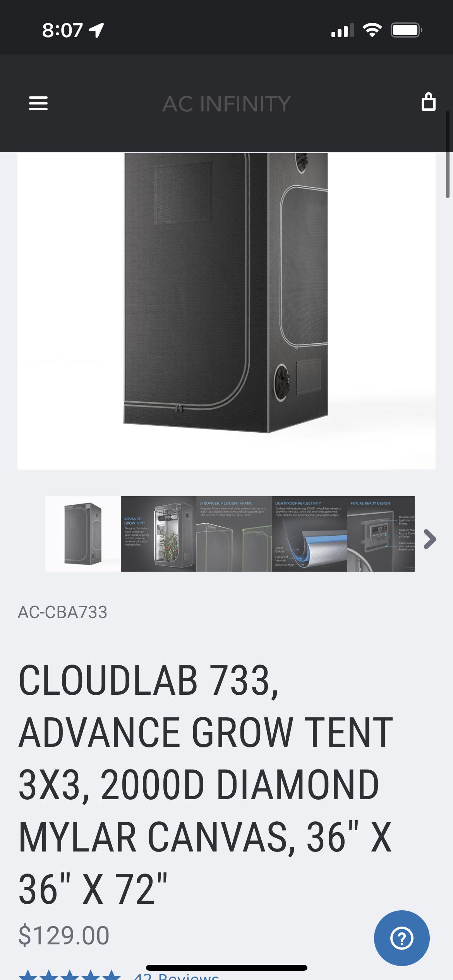Tap the AC-CBA733 model number text

pos(63,612)
